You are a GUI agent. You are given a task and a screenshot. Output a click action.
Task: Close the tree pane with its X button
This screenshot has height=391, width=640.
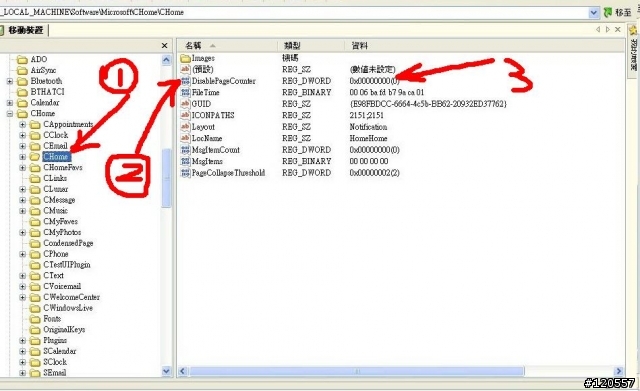164,46
